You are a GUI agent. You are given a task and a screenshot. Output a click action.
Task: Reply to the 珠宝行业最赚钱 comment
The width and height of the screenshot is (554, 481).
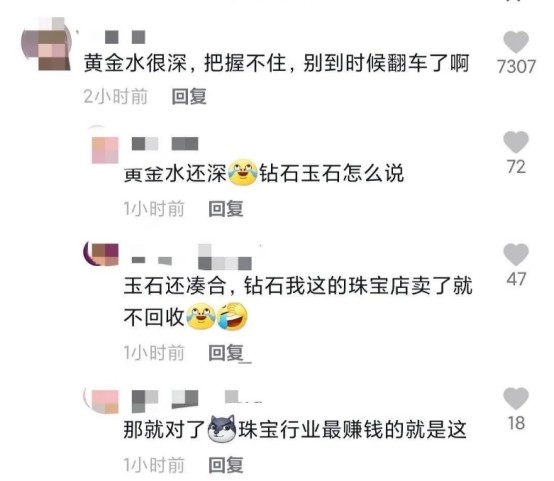[x=226, y=465]
